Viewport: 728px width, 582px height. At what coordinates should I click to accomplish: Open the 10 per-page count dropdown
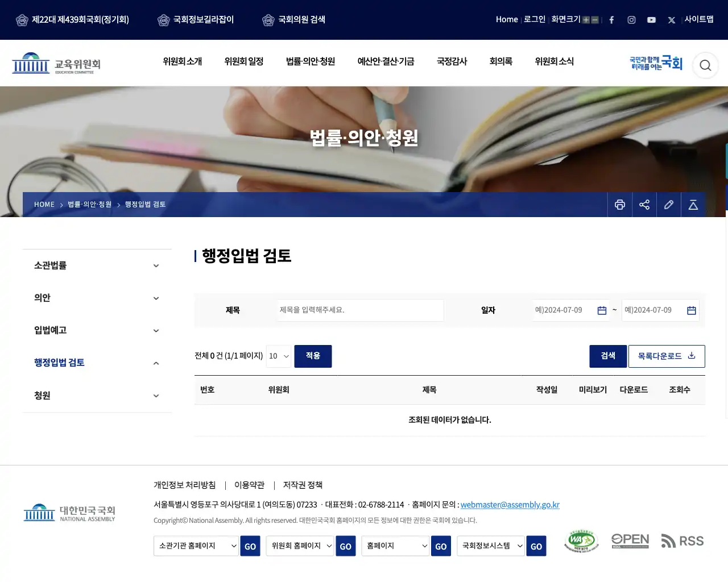pos(279,356)
